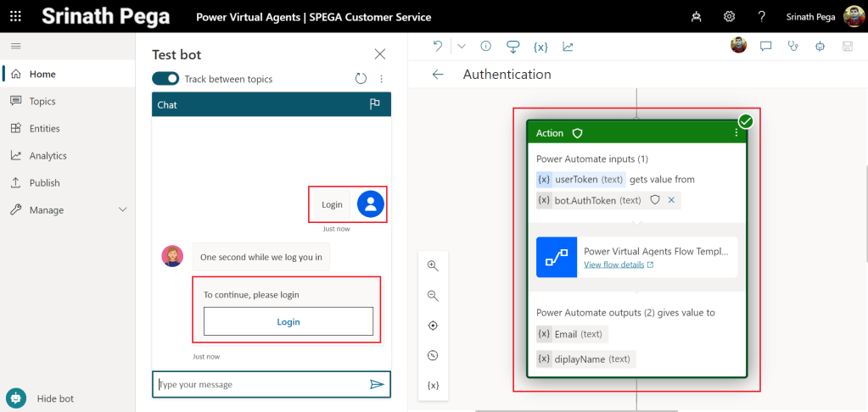Open the app launcher waffle icon
Image resolution: width=868 pixels, height=412 pixels.
click(x=15, y=17)
